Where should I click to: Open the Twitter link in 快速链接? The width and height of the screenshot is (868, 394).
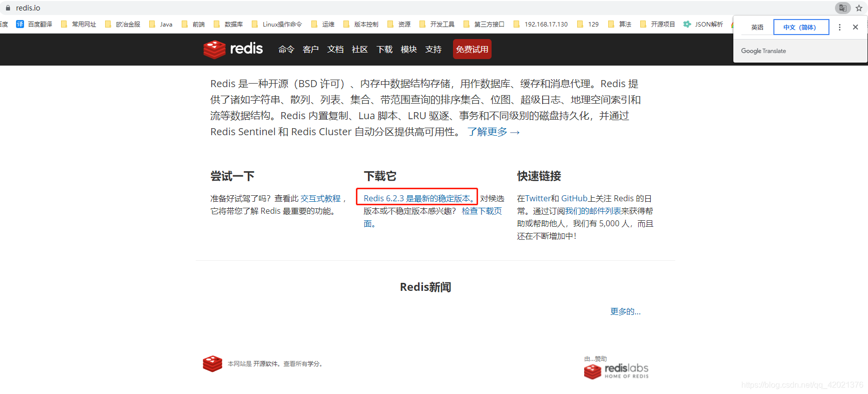coord(538,199)
